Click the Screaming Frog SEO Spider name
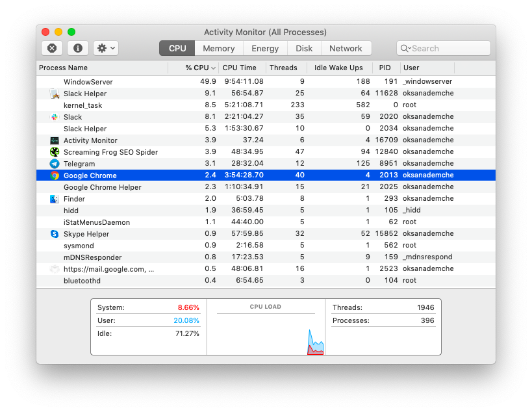532x412 pixels. [110, 152]
